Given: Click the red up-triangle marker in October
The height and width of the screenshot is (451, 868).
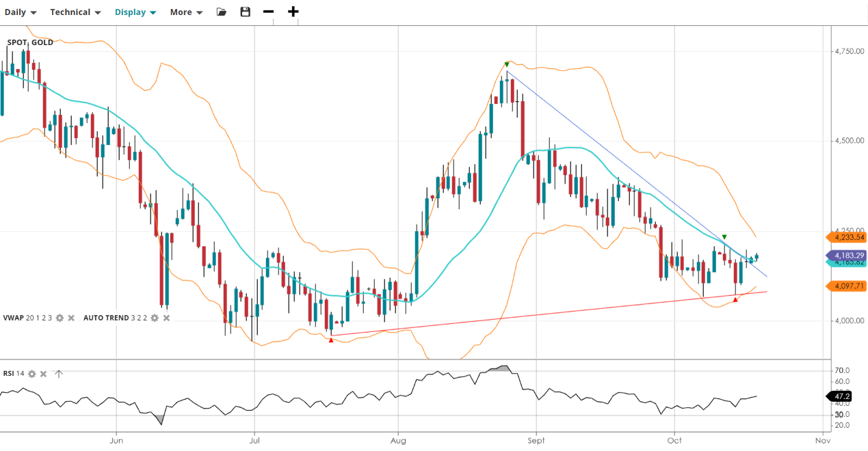Looking at the screenshot, I should click(735, 299).
